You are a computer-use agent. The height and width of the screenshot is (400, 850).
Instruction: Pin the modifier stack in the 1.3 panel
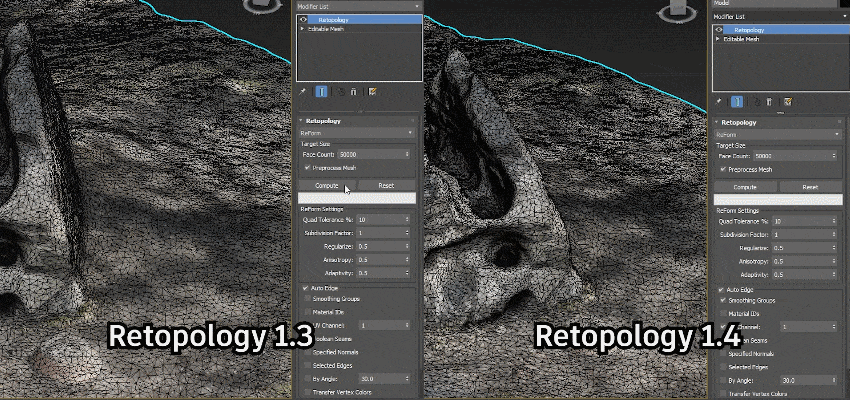tap(303, 92)
